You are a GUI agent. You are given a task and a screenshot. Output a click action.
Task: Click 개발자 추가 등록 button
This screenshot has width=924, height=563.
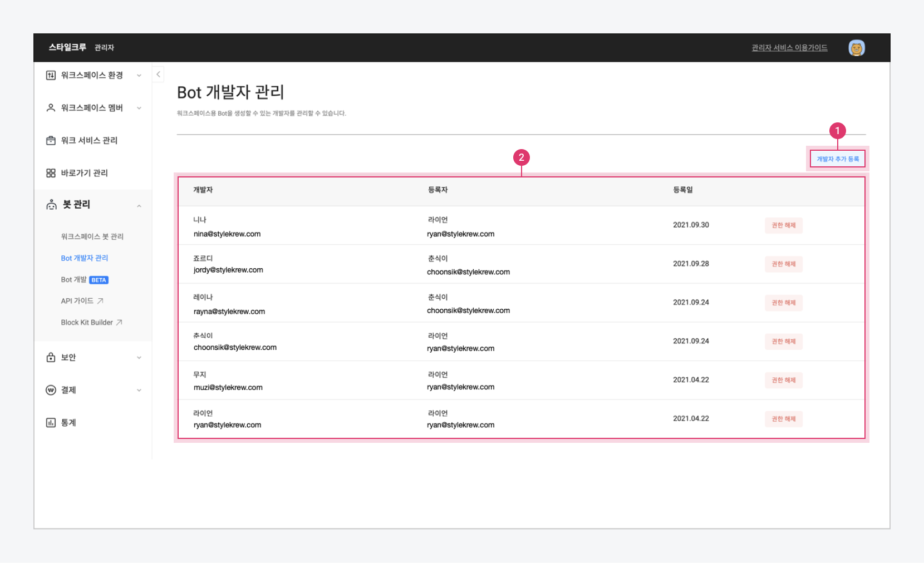(837, 159)
